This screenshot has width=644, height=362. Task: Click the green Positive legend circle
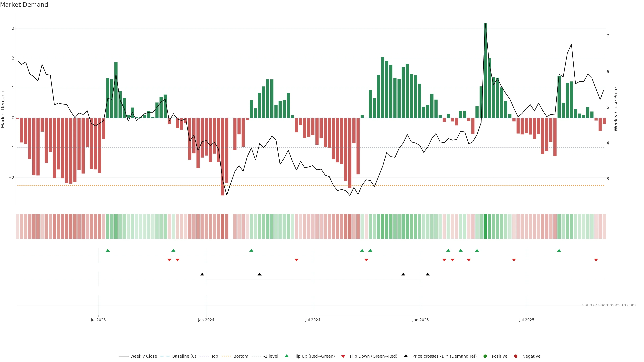point(485,356)
